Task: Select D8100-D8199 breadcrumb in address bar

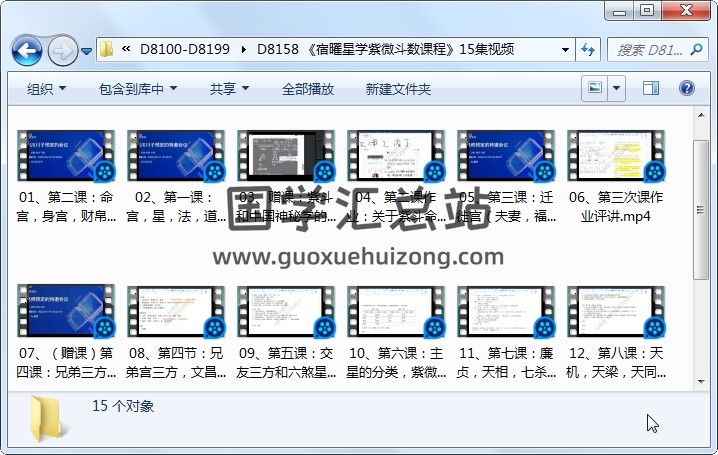Action: pyautogui.click(x=185, y=49)
